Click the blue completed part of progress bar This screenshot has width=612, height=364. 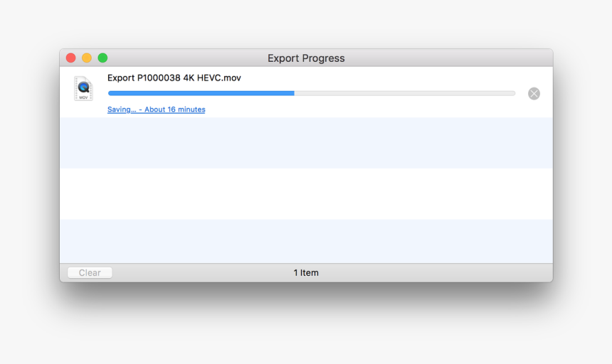201,93
